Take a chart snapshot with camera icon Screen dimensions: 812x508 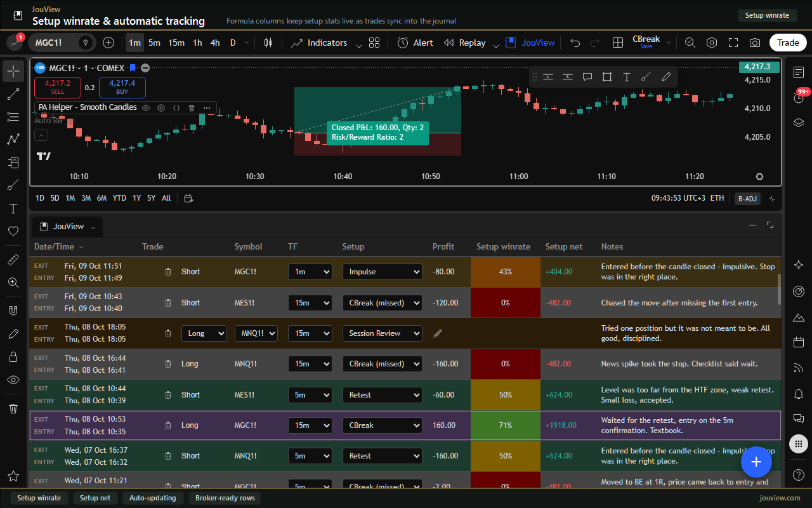click(755, 43)
